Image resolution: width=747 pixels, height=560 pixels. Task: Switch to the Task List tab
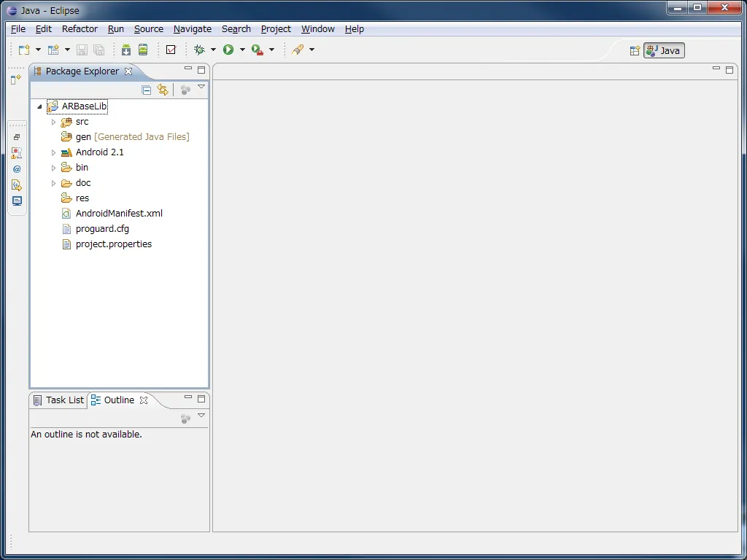point(58,400)
